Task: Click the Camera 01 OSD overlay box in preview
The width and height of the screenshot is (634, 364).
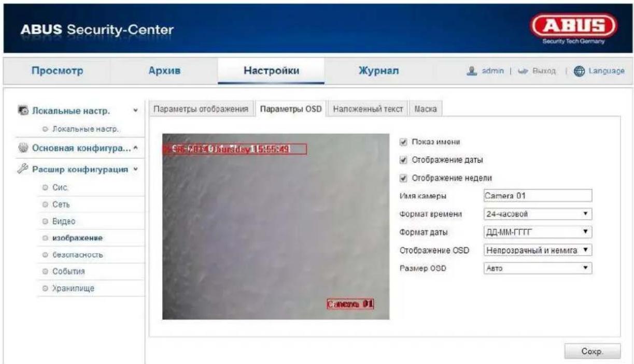Action: click(350, 304)
